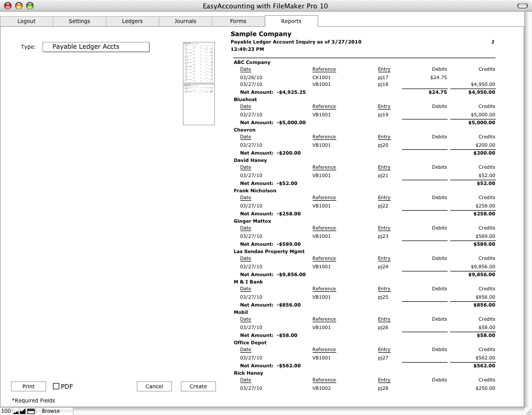The image size is (532, 415).
Task: Select the second page report thumbnail
Action: [x=199, y=104]
